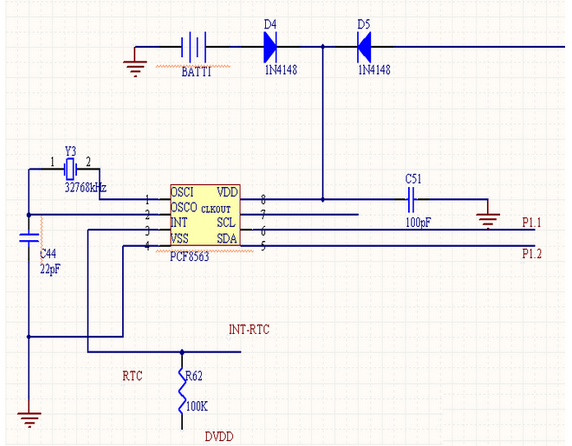Select the 100K resistor value text
This screenshot has height=446, width=572.
click(x=197, y=406)
